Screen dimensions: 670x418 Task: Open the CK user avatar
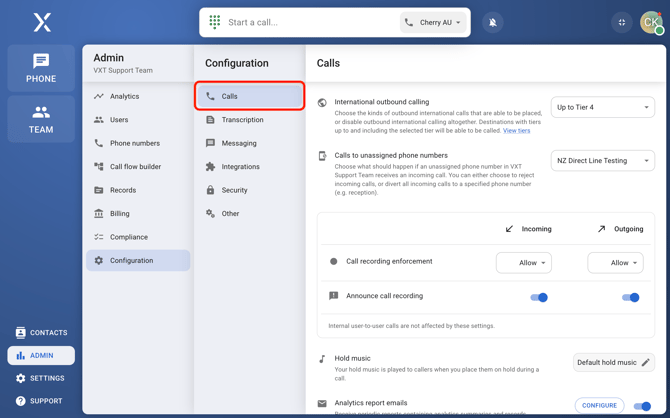click(x=651, y=22)
